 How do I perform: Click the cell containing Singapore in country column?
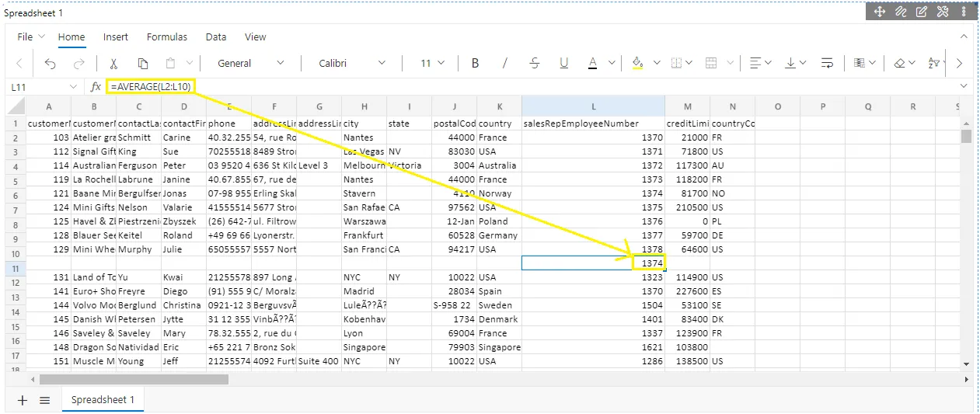coord(499,347)
